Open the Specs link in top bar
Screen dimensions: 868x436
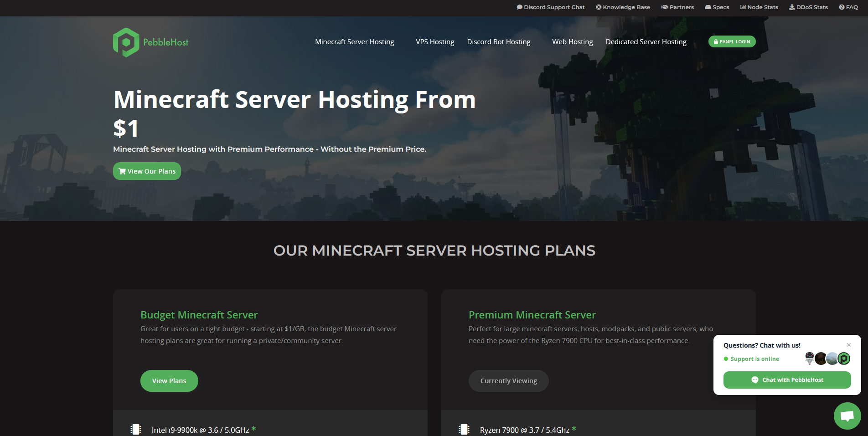(x=717, y=7)
